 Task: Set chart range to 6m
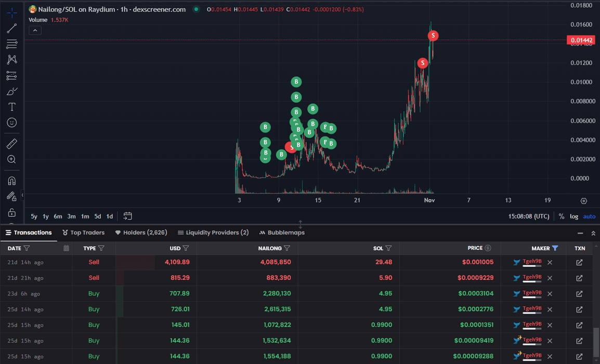click(x=58, y=216)
